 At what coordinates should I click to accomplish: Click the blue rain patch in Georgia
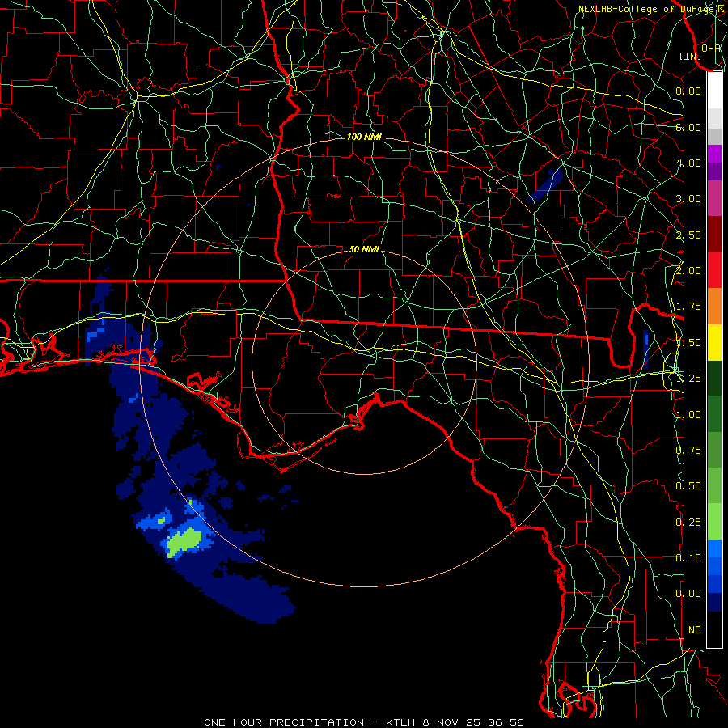pos(547,184)
